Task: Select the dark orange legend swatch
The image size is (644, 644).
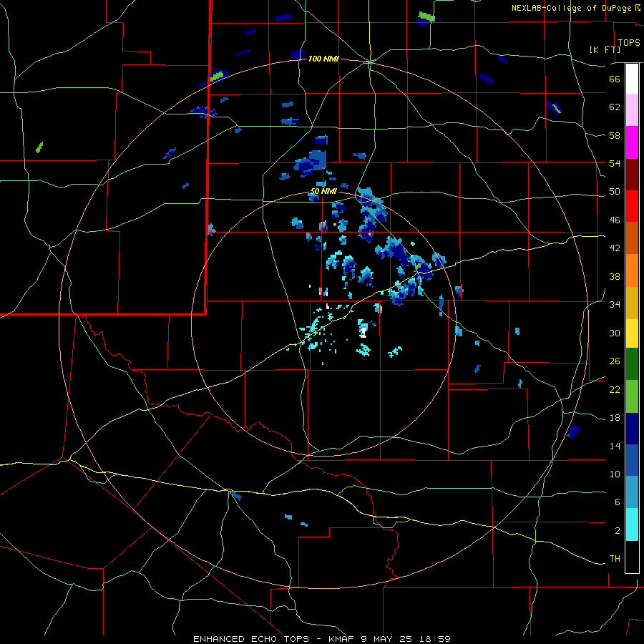Action: click(x=632, y=238)
